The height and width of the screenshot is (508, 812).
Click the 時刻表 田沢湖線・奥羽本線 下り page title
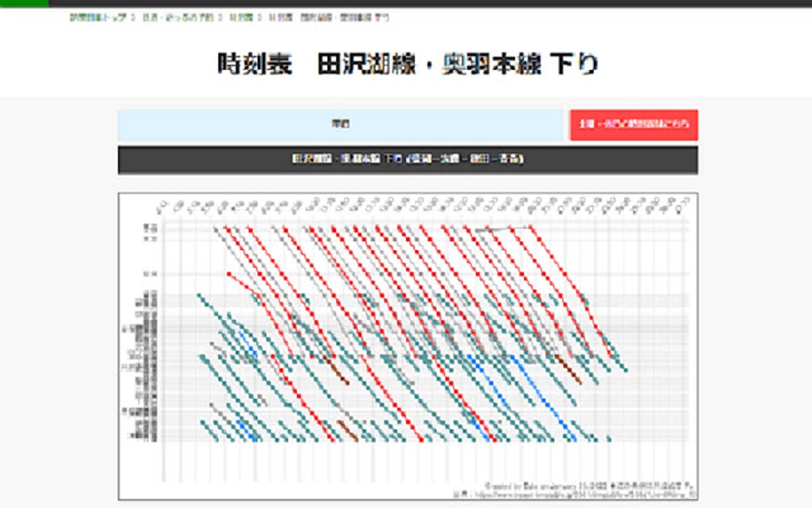(x=408, y=64)
